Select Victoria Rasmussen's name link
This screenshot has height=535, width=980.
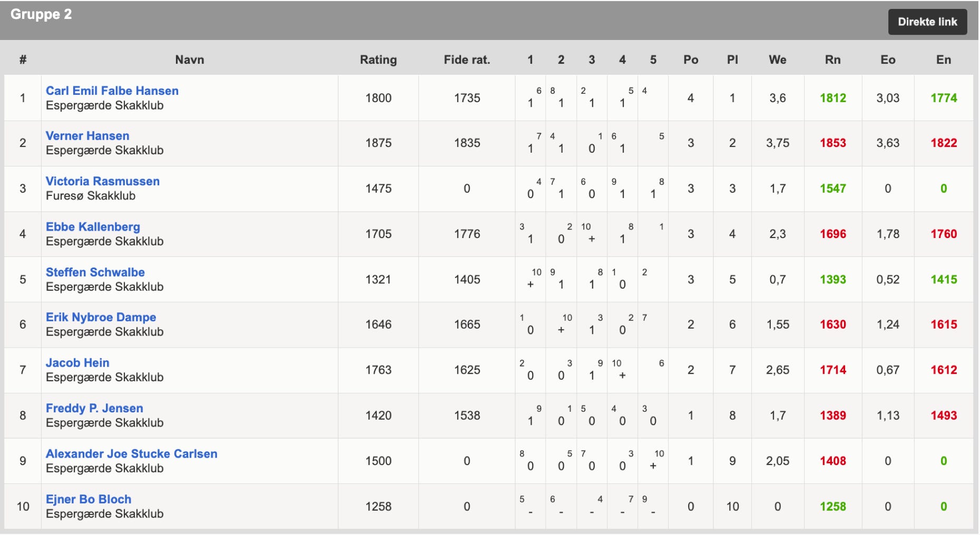pos(102,181)
